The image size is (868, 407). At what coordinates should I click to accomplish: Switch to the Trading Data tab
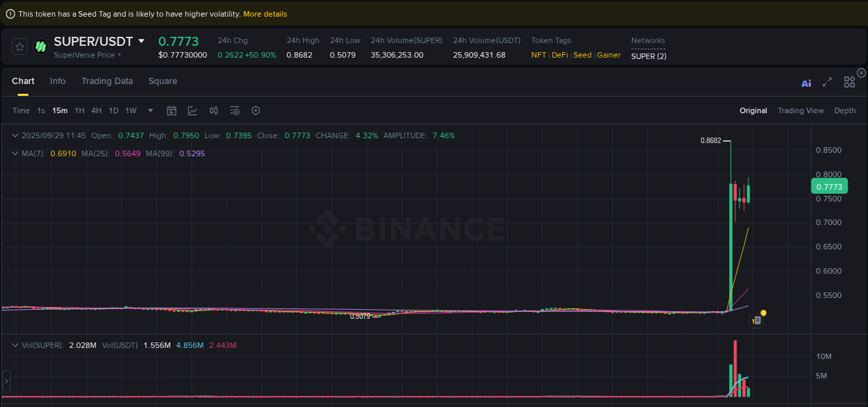(x=107, y=81)
